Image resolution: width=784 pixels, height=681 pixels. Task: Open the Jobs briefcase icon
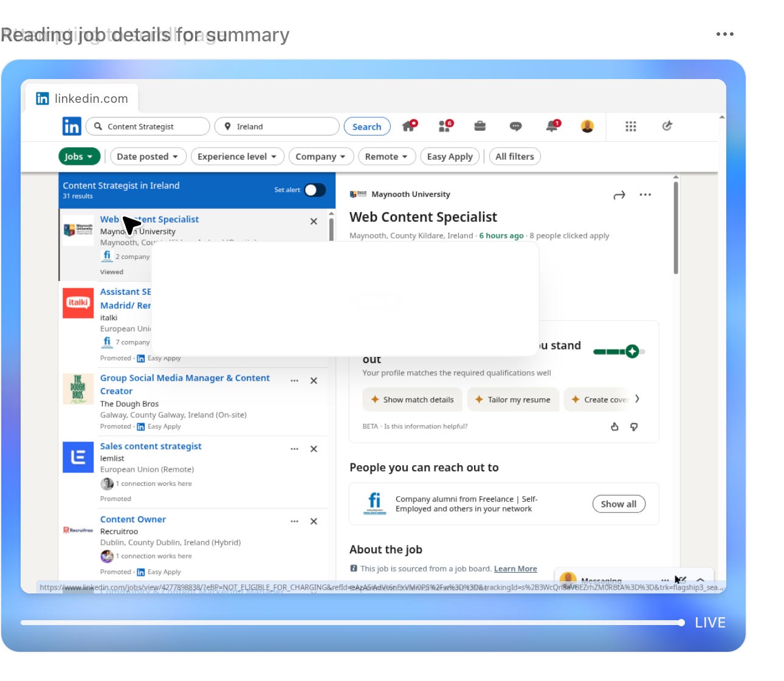click(480, 126)
